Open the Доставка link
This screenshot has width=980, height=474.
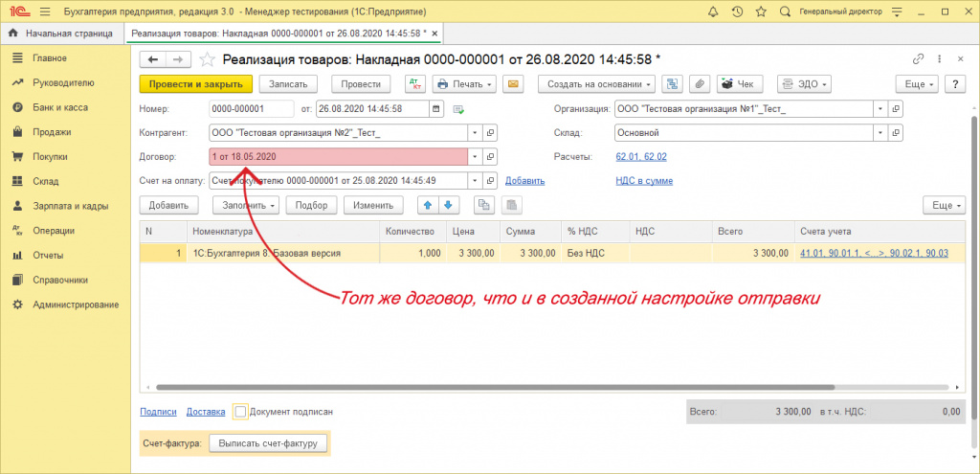click(206, 412)
